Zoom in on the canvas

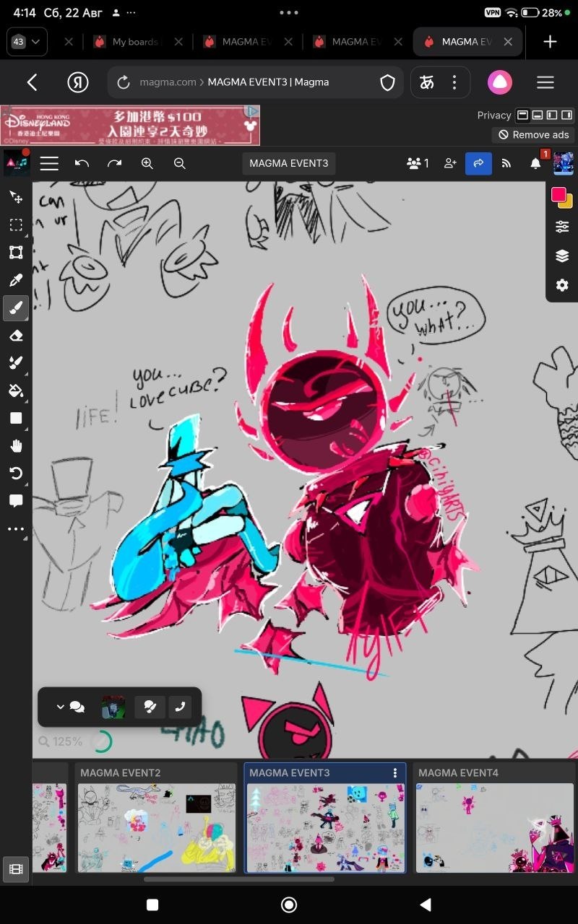[x=147, y=164]
